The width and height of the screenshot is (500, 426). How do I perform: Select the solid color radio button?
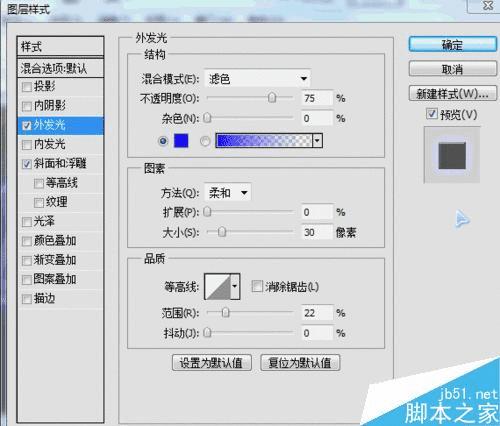point(163,141)
